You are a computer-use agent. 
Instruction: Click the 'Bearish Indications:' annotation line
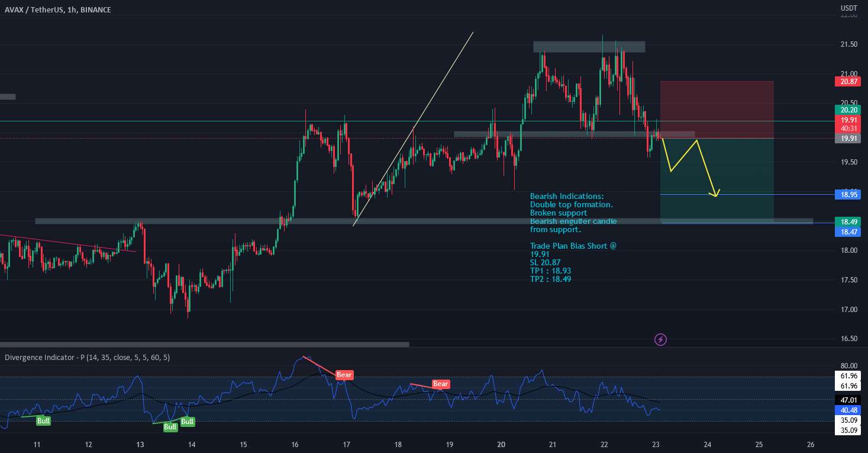point(567,196)
